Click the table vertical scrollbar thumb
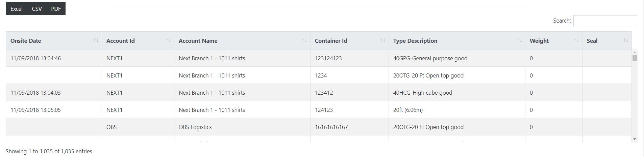Viewport: 644px width, 157px height. click(635, 58)
